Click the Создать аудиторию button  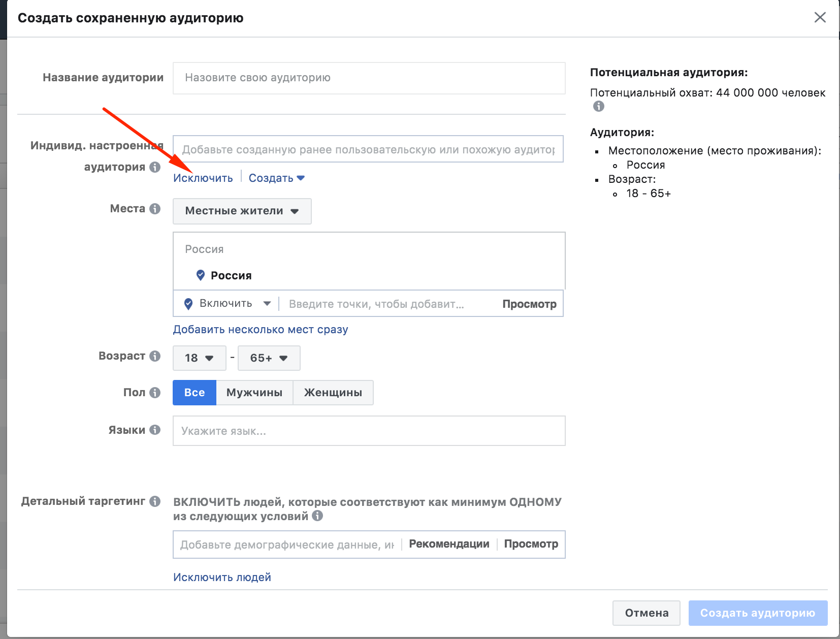point(758,613)
